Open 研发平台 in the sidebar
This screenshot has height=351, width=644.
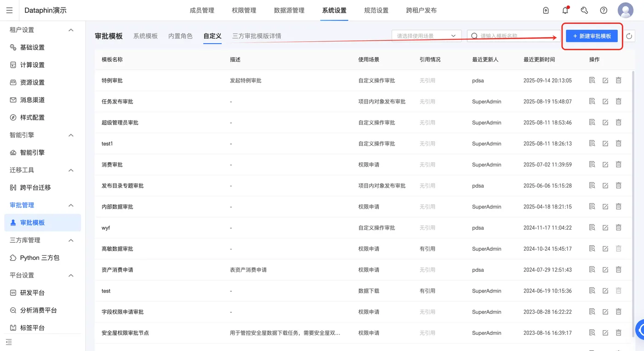32,293
